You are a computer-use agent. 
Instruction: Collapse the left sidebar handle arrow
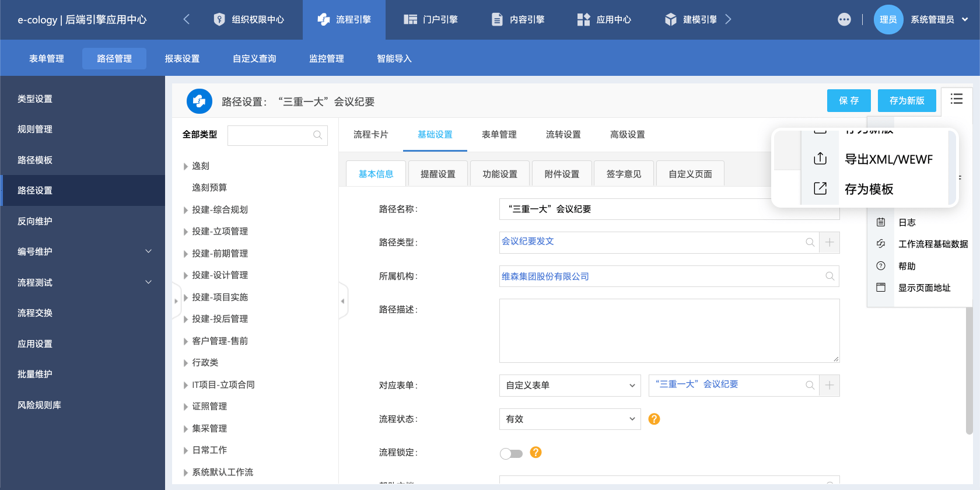click(176, 301)
